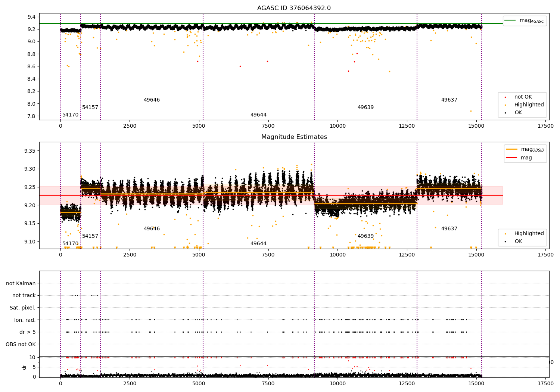Click obsid label 54170 in the top plot
The width and height of the screenshot is (560, 392).
point(71,115)
